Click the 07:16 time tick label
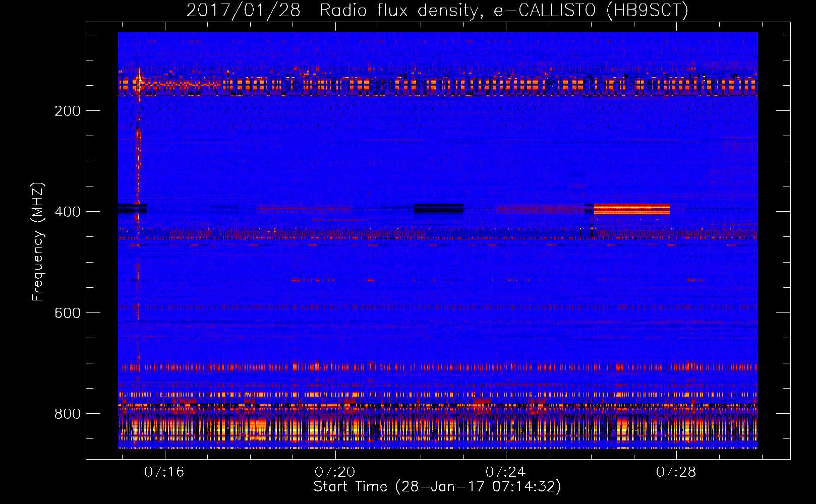Image resolution: width=816 pixels, height=504 pixels. 164,472
